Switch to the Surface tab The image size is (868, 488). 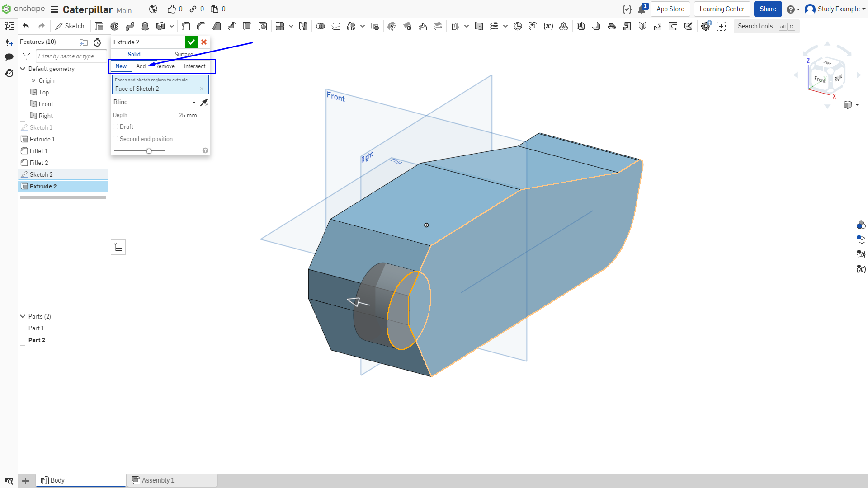coord(184,54)
